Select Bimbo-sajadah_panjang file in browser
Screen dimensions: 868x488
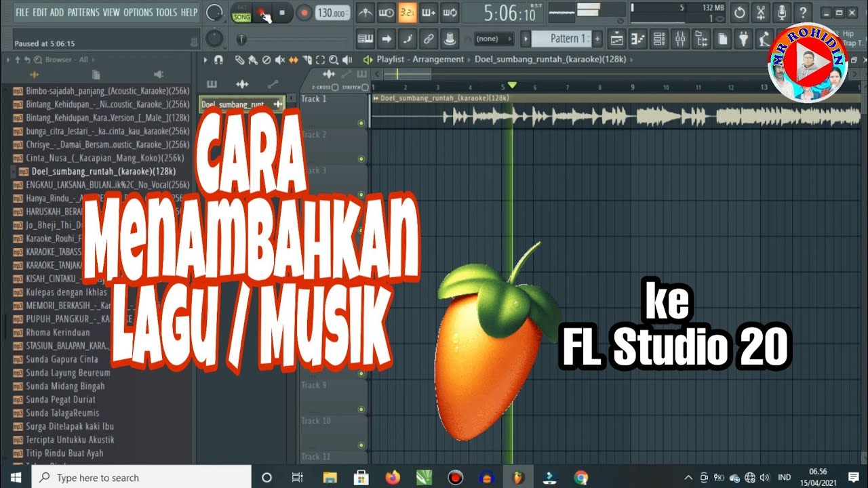(x=107, y=91)
